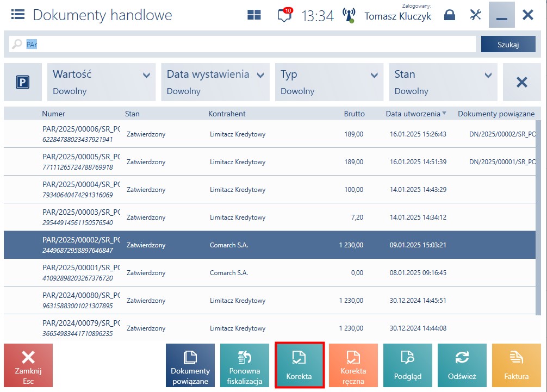The height and width of the screenshot is (392, 547).
Task: Open Dokumenty powiązane for selected document
Action: point(190,365)
